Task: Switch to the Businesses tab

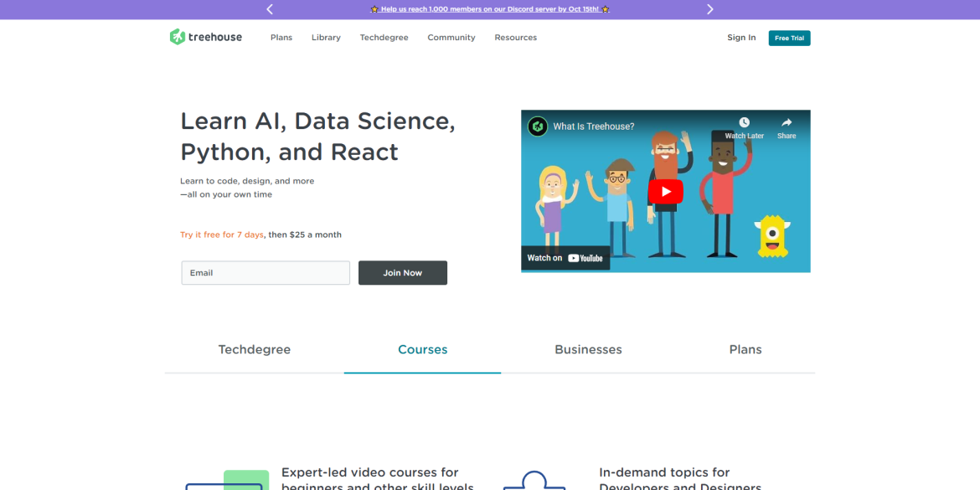Action: [588, 350]
